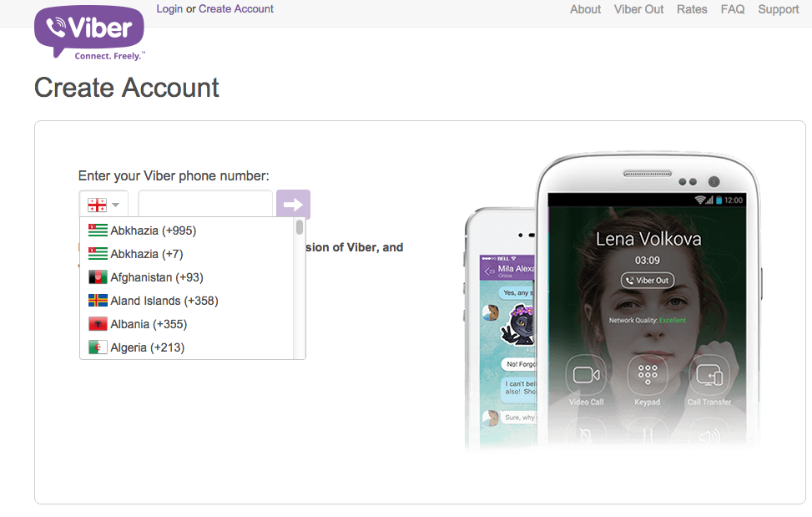This screenshot has width=812, height=517.
Task: Click the phone number input field
Action: (205, 204)
